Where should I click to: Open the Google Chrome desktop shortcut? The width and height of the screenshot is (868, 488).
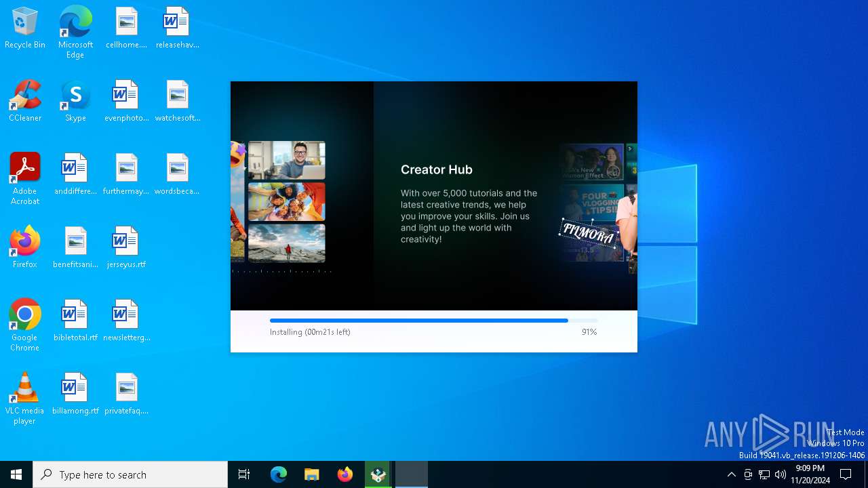tap(25, 325)
